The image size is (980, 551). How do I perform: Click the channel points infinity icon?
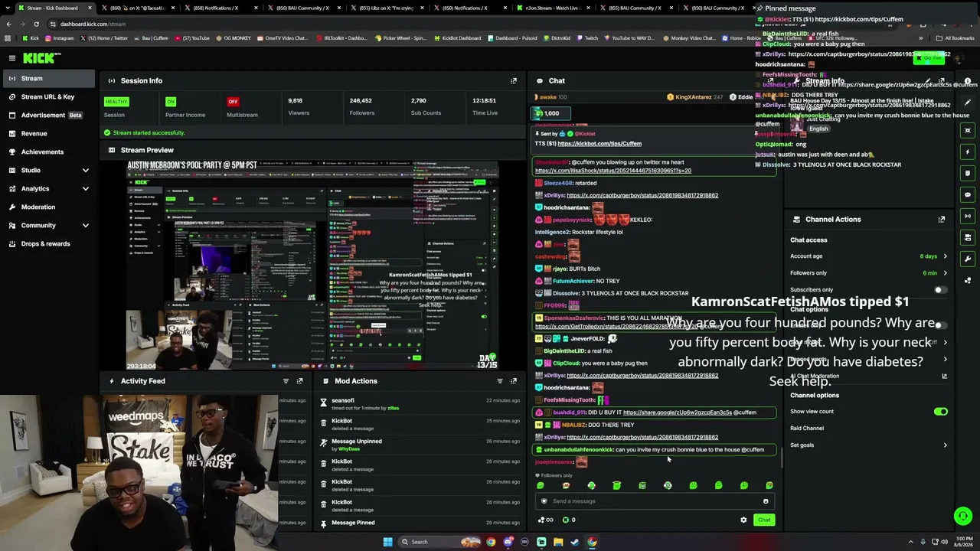click(547, 520)
